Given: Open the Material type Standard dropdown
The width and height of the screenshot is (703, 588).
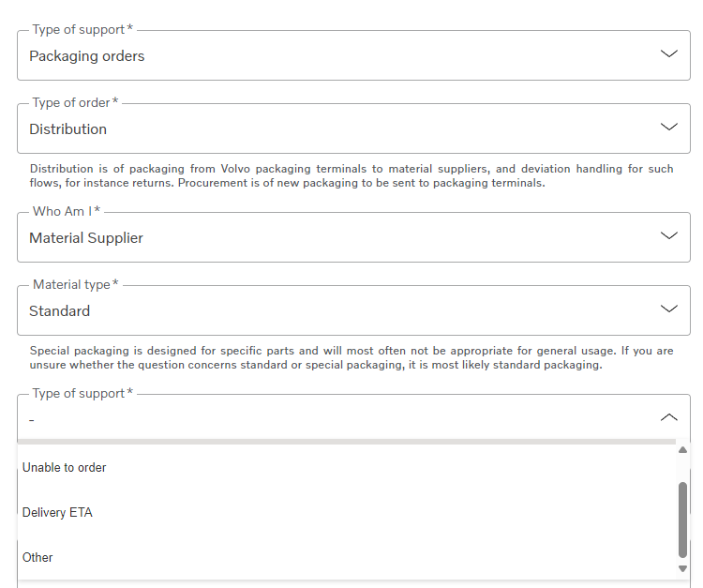Looking at the screenshot, I should click(x=353, y=310).
